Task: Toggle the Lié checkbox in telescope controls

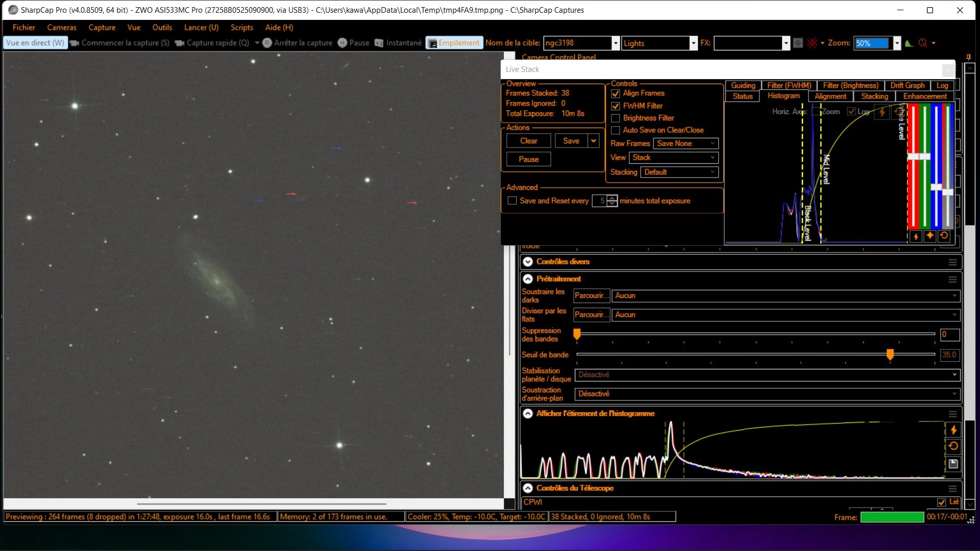Action: click(x=942, y=502)
